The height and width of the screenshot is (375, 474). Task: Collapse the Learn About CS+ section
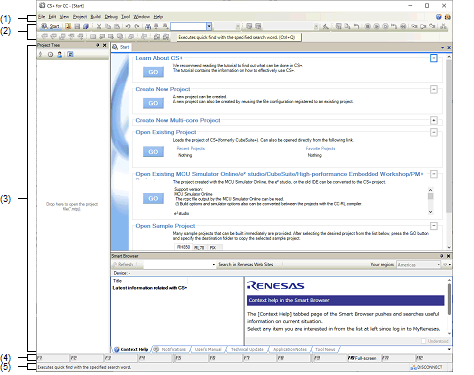(433, 58)
